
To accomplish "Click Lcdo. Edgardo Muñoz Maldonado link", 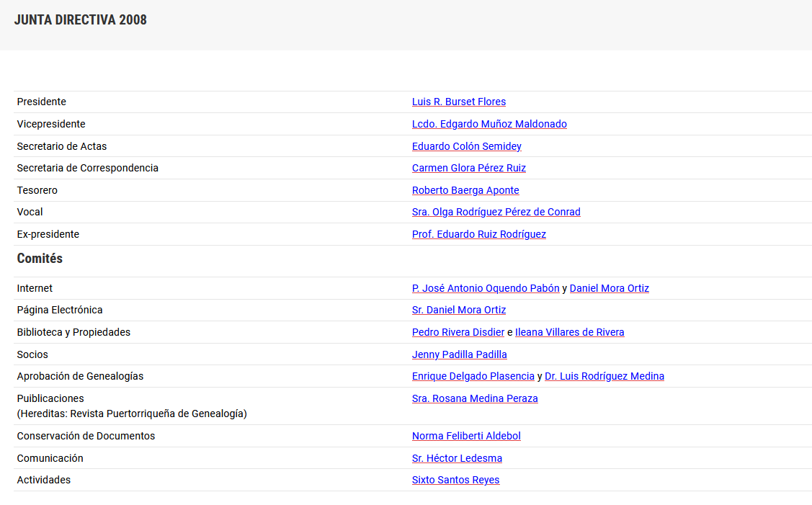I will click(x=489, y=124).
